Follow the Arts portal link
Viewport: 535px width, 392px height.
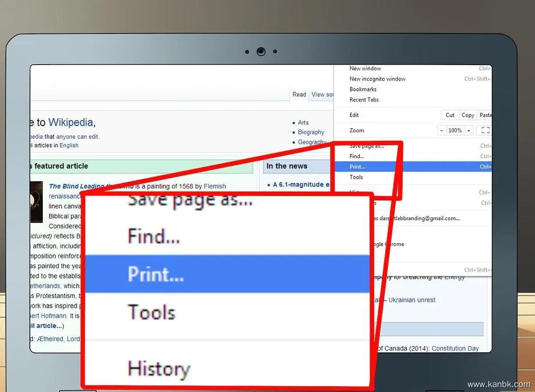(303, 122)
